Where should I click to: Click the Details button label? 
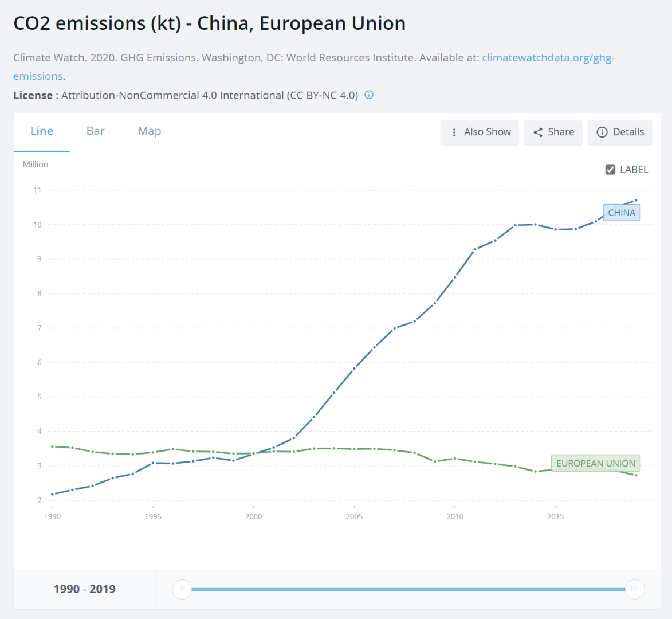[628, 132]
